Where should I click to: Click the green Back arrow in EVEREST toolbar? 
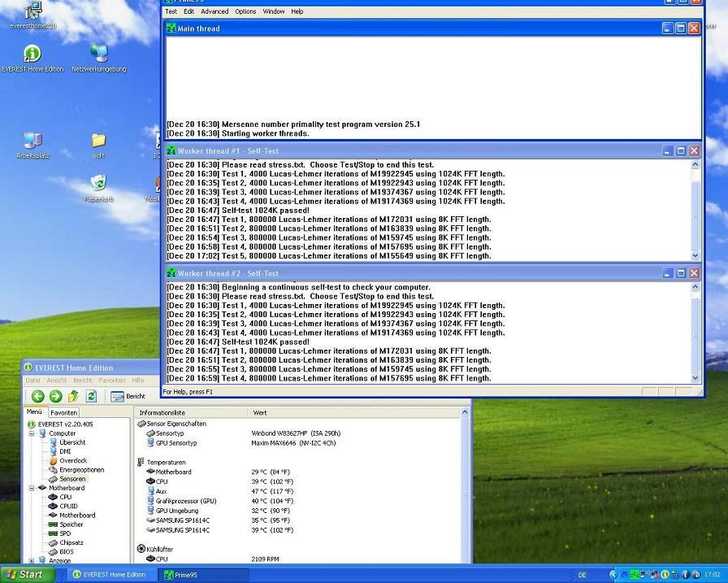[x=37, y=396]
